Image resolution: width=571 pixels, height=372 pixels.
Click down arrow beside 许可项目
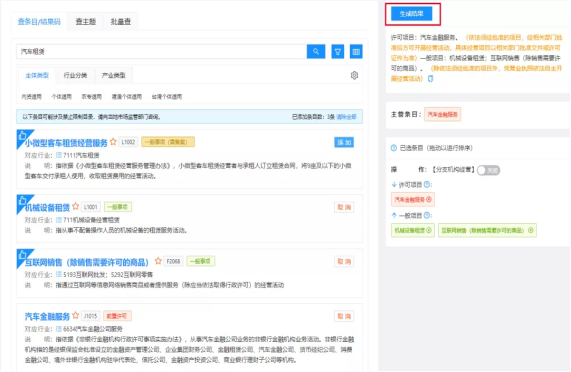[394, 185]
